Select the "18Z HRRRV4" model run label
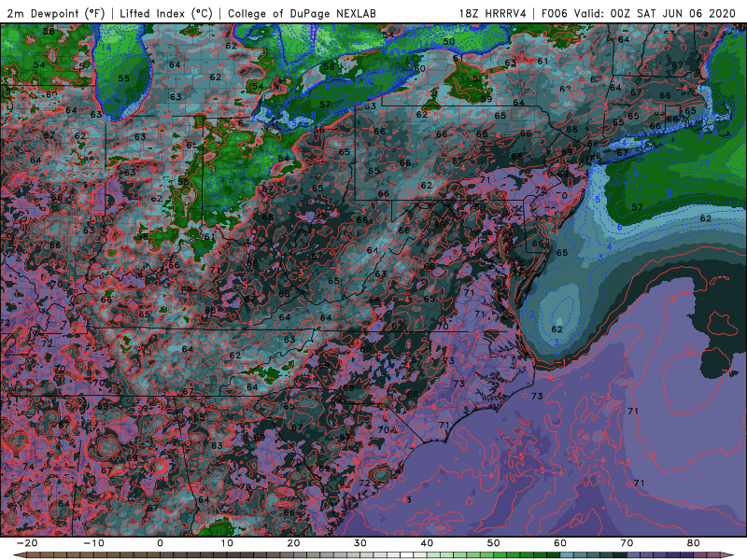This screenshot has height=560, width=747. coord(493,13)
